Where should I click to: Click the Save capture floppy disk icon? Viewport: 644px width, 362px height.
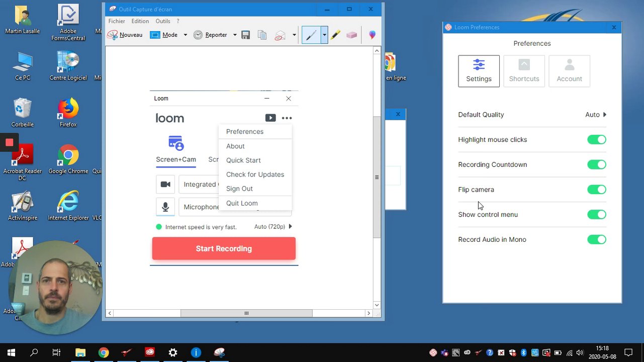(246, 35)
